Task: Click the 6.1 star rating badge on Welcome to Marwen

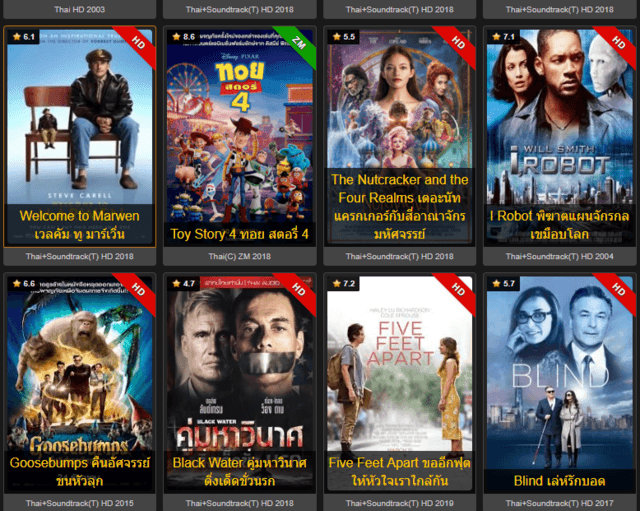Action: [24, 37]
